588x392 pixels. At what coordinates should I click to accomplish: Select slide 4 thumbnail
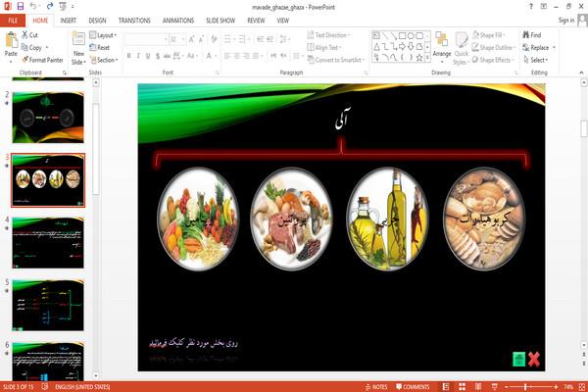(48, 243)
